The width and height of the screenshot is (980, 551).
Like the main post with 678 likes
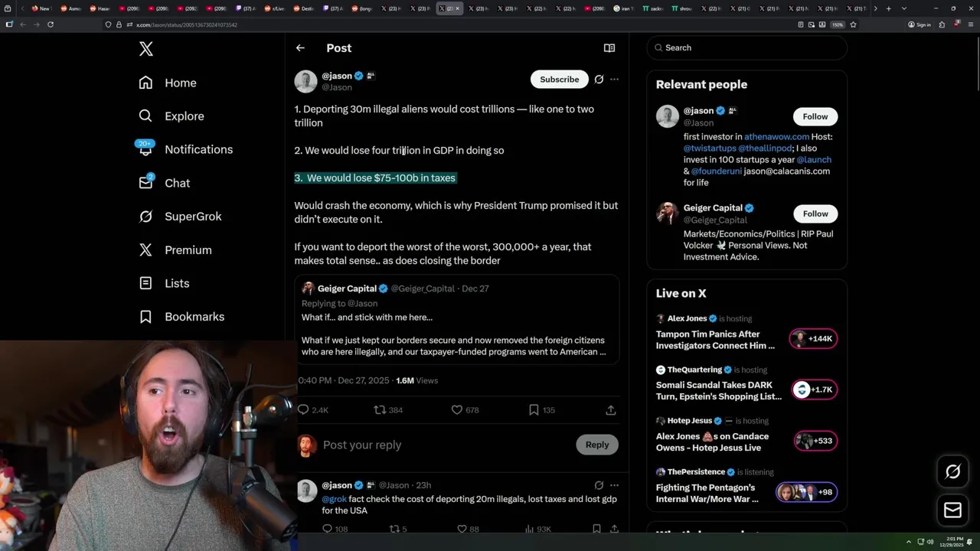(465, 410)
